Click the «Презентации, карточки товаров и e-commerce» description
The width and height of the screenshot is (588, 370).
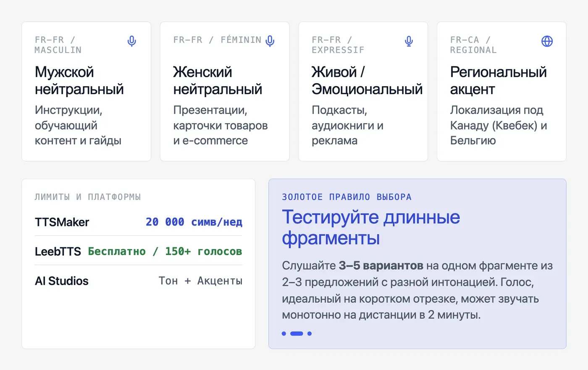pyautogui.click(x=220, y=125)
